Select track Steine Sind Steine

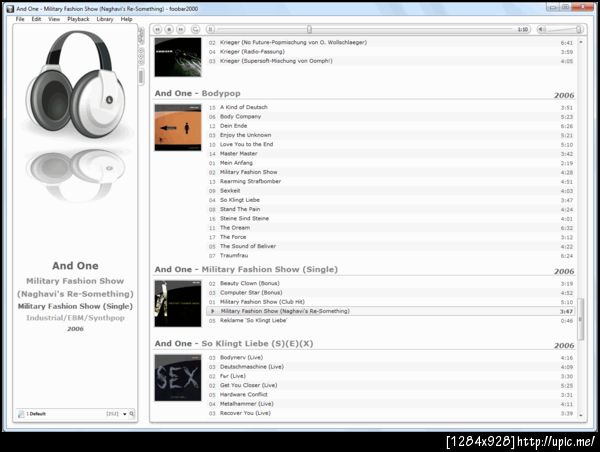(x=390, y=219)
